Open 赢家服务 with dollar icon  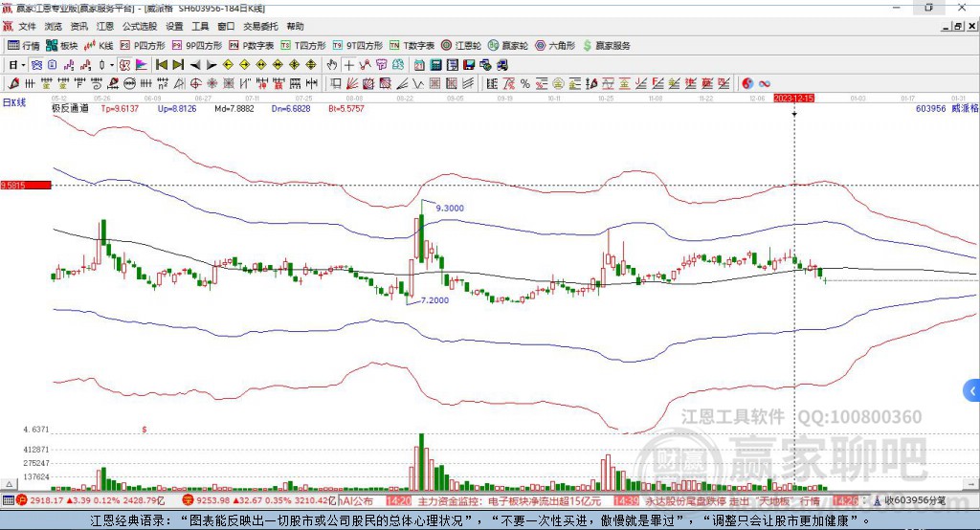607,46
